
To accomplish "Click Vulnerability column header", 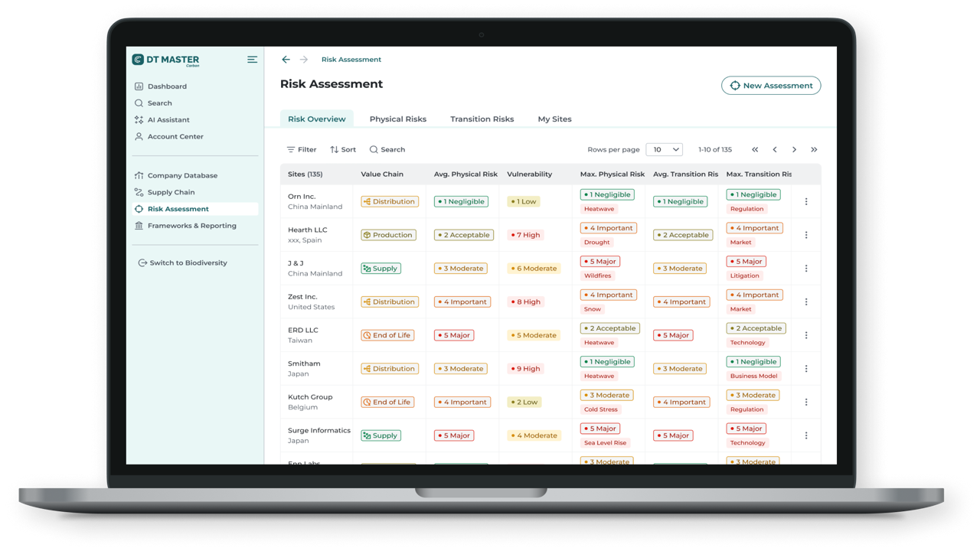I will [x=529, y=174].
